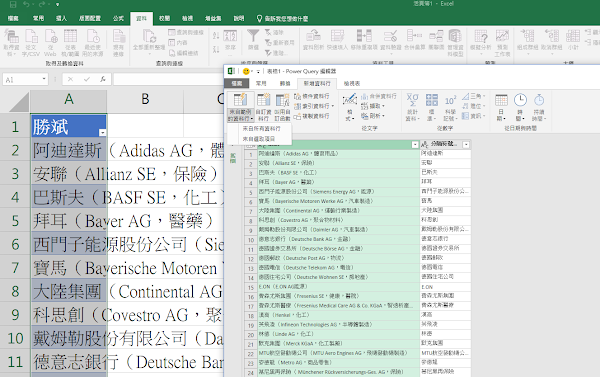This screenshot has width=600, height=377.
Task: Click Scientific (10²) icon in Power Query
Action: tap(450, 101)
